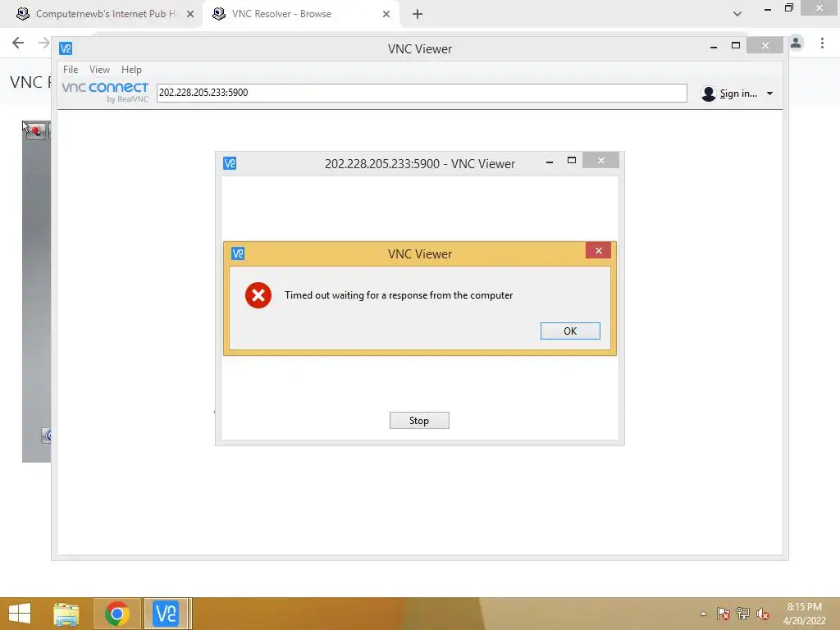The image size is (840, 630).
Task: Click the Action Center flag tray icon
Action: point(724,614)
